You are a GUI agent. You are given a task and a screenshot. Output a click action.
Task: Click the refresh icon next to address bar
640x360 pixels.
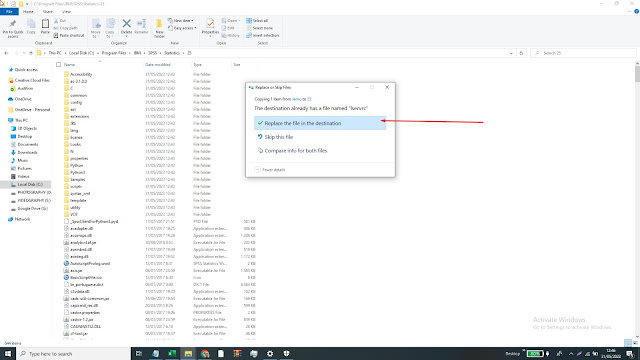coord(521,53)
